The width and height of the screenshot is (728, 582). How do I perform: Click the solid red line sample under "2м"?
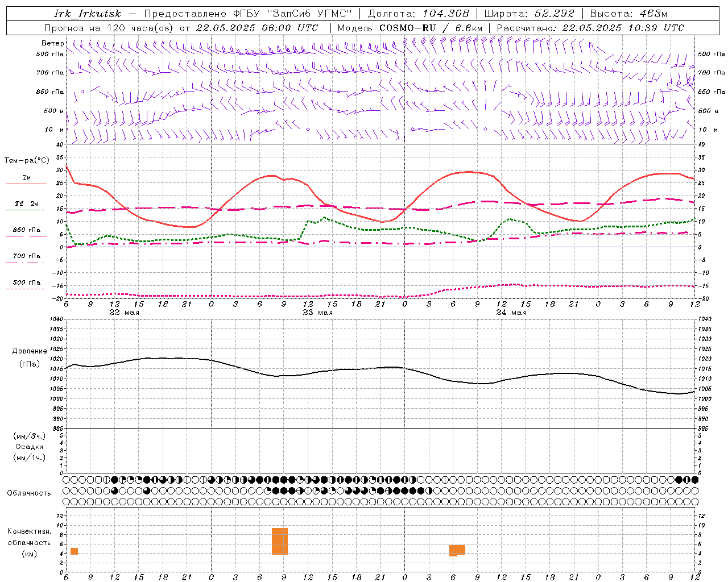coord(26,184)
